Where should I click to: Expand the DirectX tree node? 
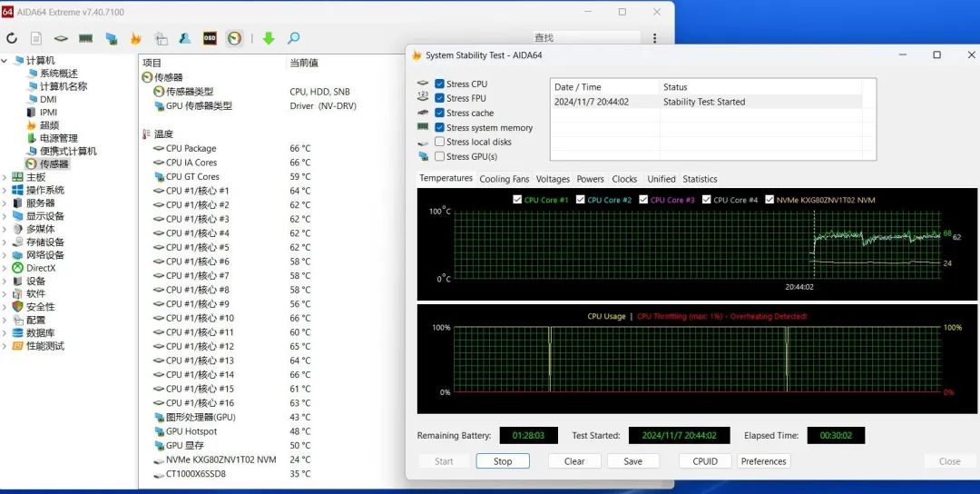pos(5,268)
